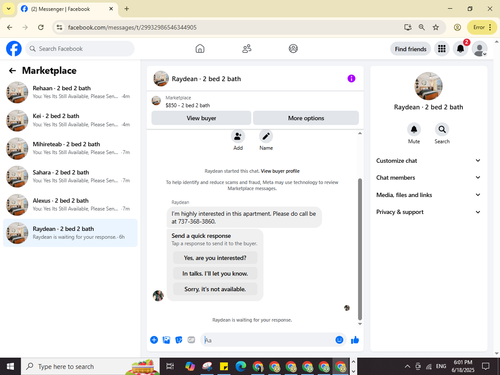500x375 pixels.
Task: Go back using the Marketplace back arrow
Action: 12,71
